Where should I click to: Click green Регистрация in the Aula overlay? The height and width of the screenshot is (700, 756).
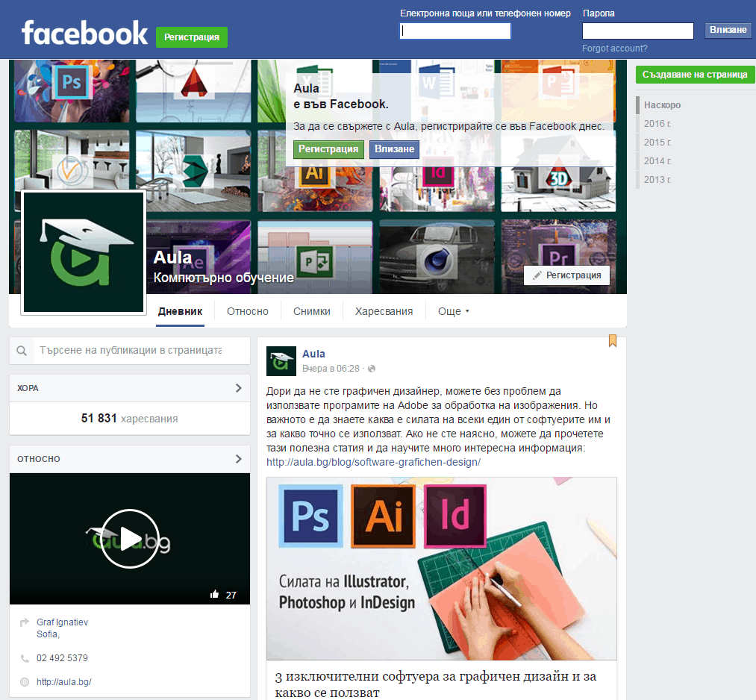tap(328, 149)
